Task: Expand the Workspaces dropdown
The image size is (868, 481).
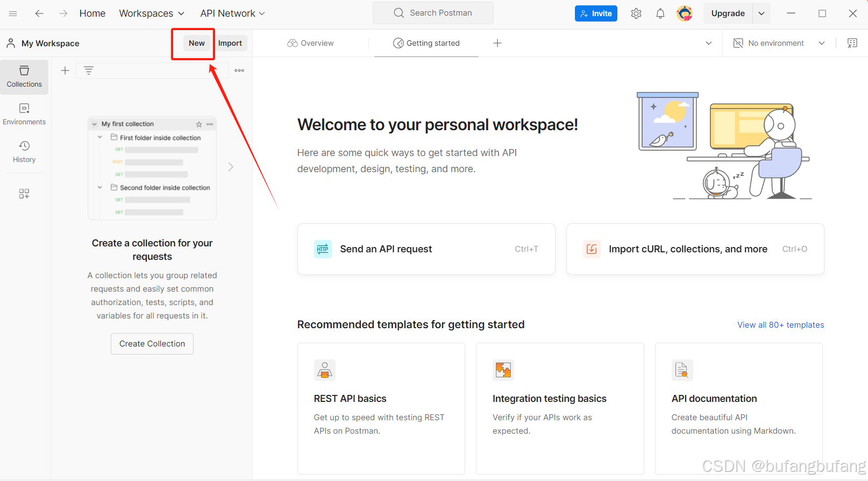Action: coord(152,13)
